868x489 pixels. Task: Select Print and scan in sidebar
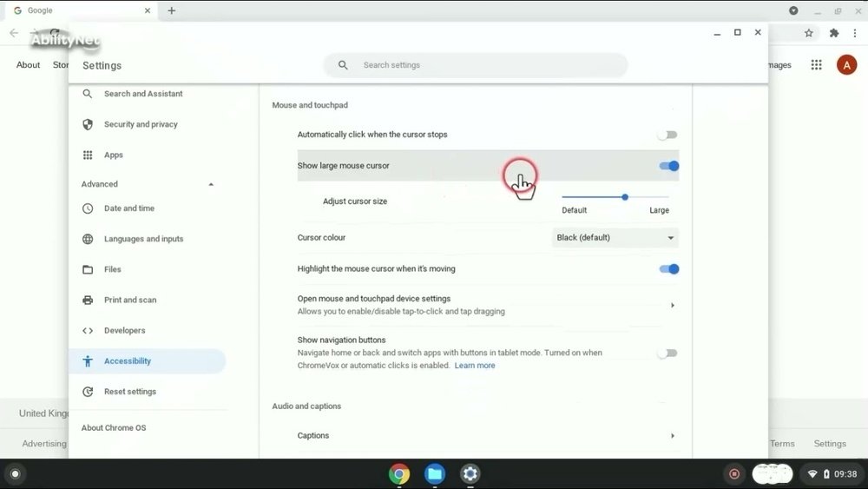point(130,300)
